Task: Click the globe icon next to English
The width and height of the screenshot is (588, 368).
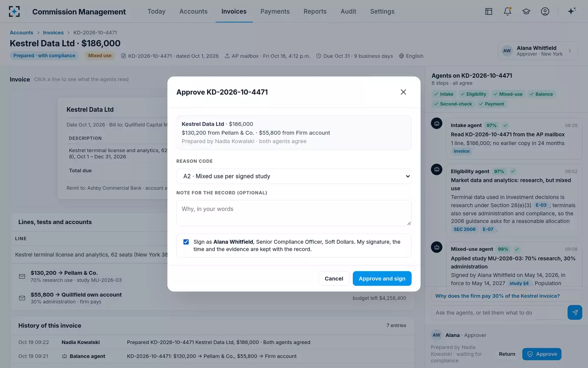Action: [401, 56]
